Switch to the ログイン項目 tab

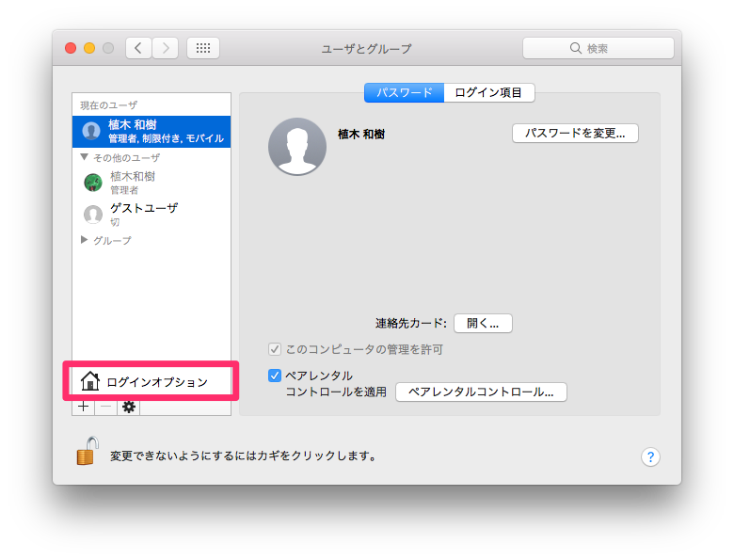pos(488,93)
